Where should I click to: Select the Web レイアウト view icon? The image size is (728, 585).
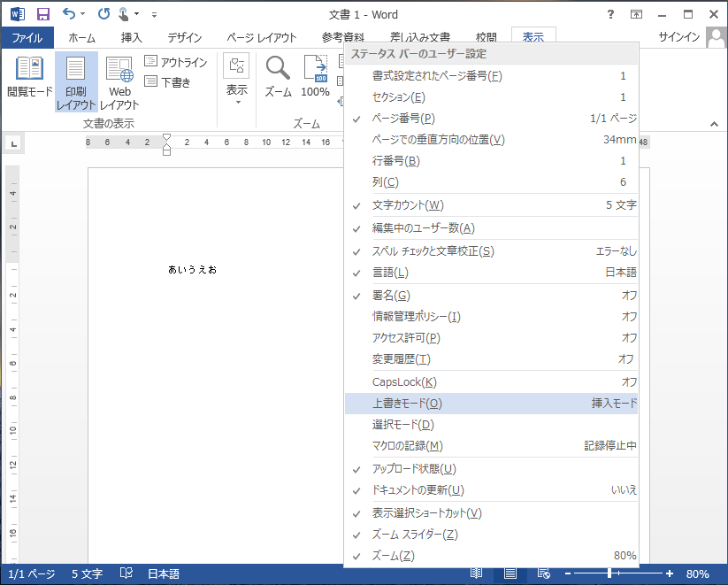(119, 80)
